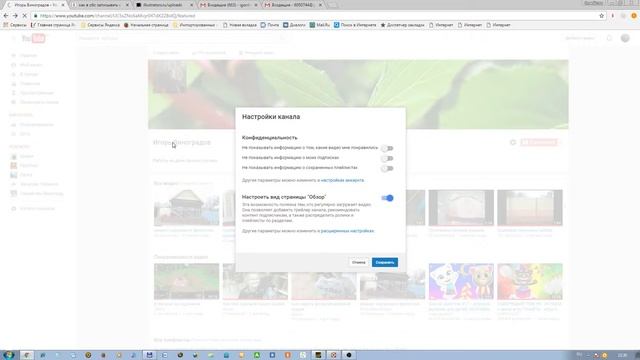Open YouTube account avatar menu
The width and height of the screenshot is (640, 360).
point(625,38)
